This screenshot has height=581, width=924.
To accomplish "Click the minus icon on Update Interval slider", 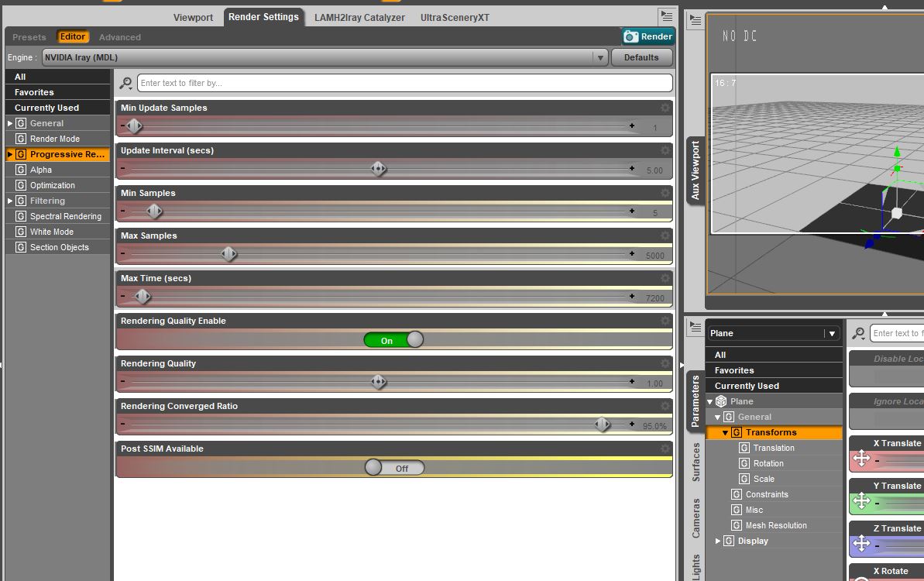I will coord(122,169).
